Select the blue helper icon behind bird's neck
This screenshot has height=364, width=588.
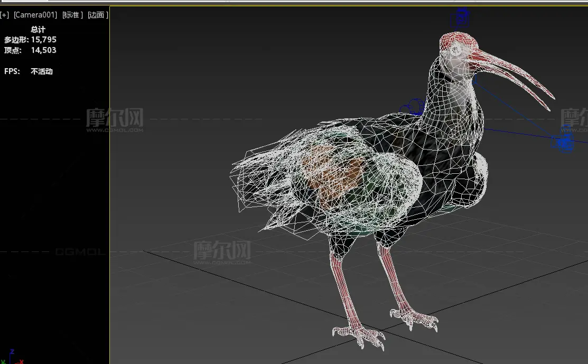click(x=413, y=108)
